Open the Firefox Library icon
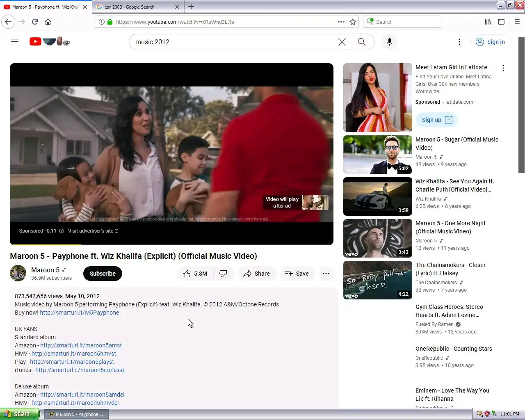 tap(488, 22)
